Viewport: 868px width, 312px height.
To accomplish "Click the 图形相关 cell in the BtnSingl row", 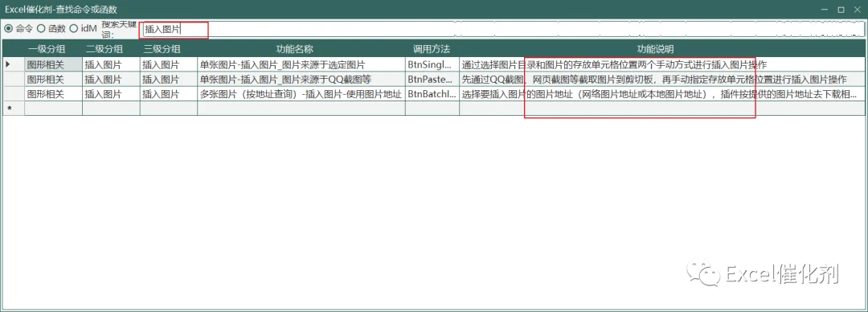I will tap(54, 64).
